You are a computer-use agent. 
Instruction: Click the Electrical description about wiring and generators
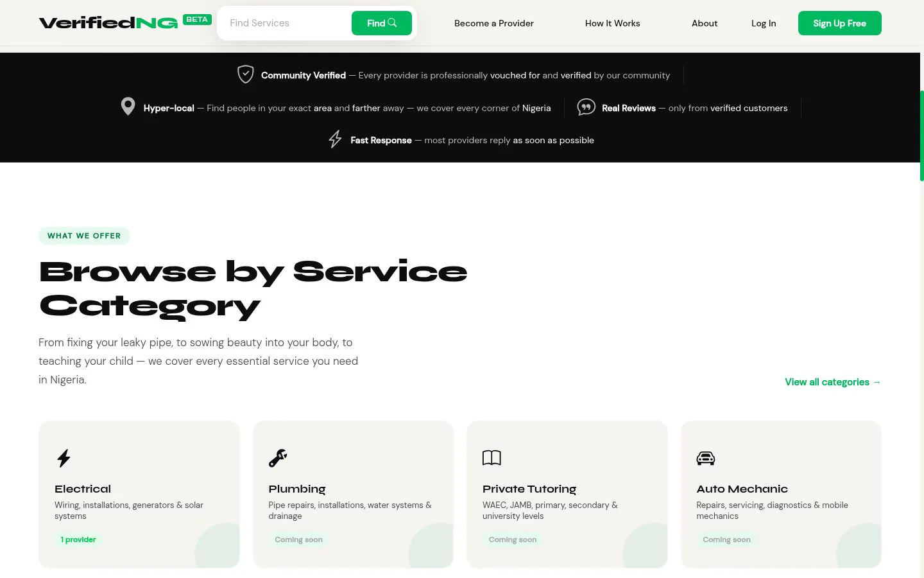[x=129, y=511]
